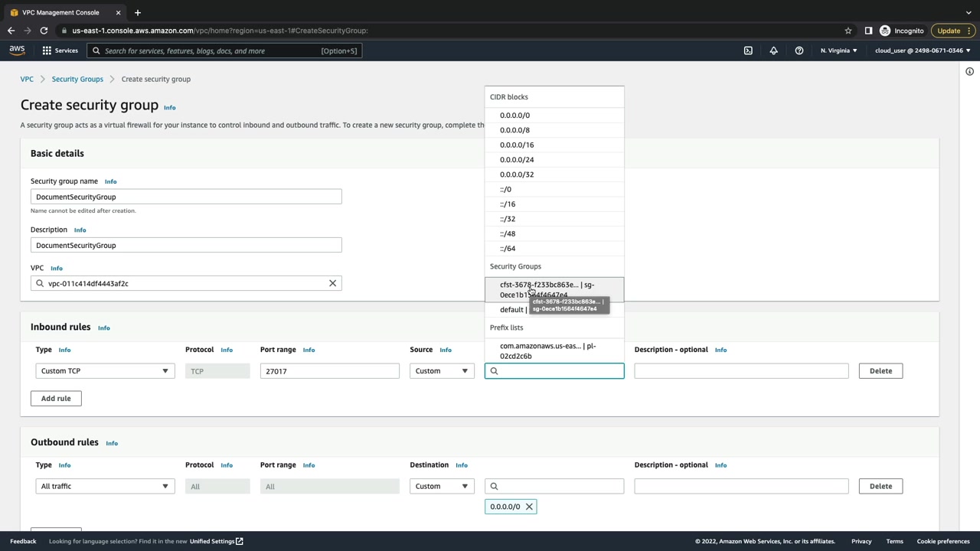Click the Add rule button under inbound rules

[56, 399]
